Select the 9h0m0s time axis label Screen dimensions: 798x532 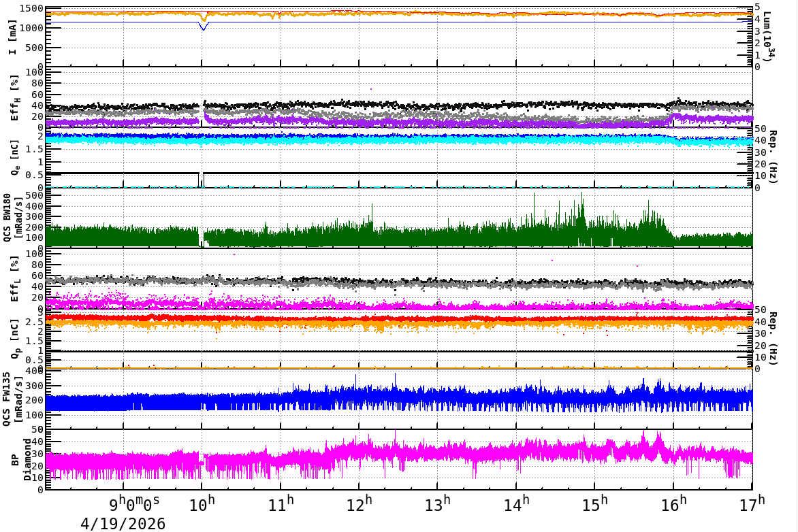(x=134, y=503)
